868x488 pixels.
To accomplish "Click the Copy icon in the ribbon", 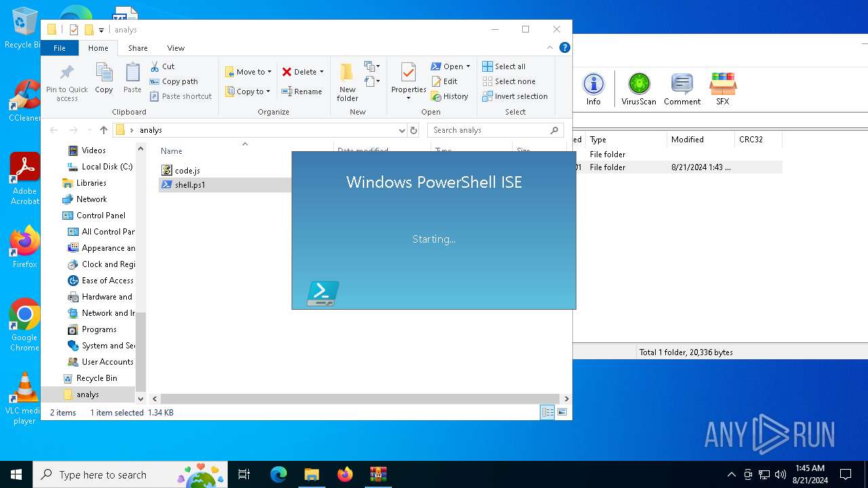I will point(104,79).
